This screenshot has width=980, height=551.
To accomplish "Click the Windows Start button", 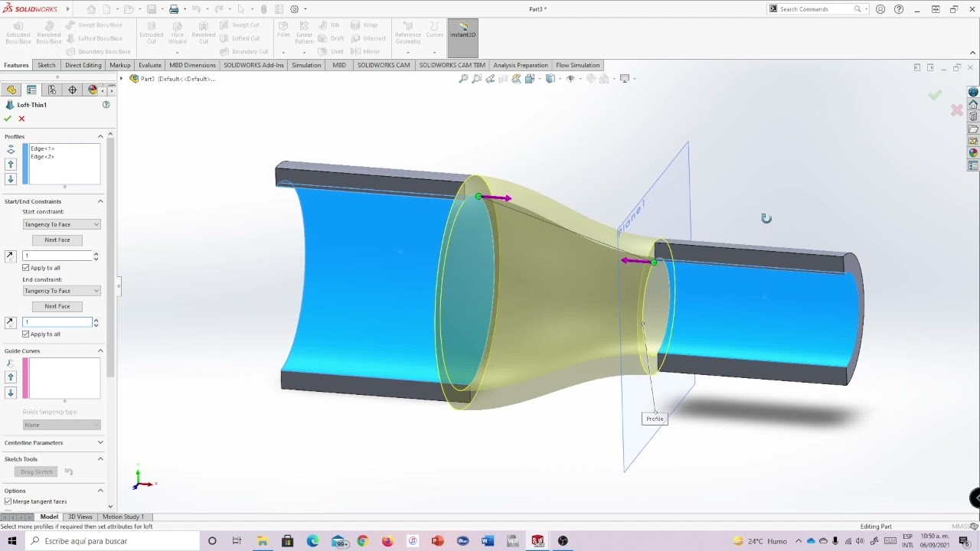I will point(12,541).
